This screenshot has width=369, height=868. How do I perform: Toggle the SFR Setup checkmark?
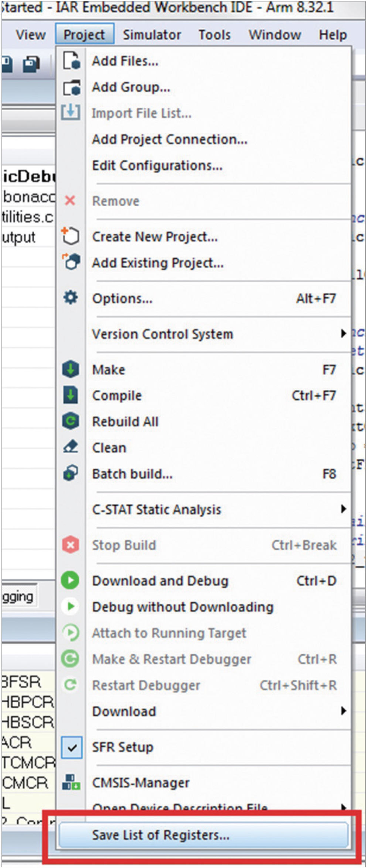(72, 747)
